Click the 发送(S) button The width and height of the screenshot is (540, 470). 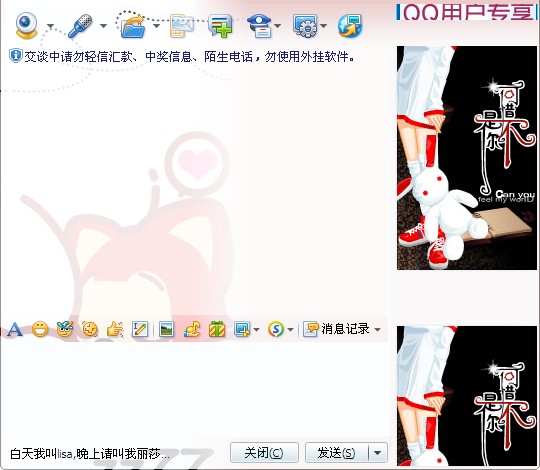coord(337,453)
